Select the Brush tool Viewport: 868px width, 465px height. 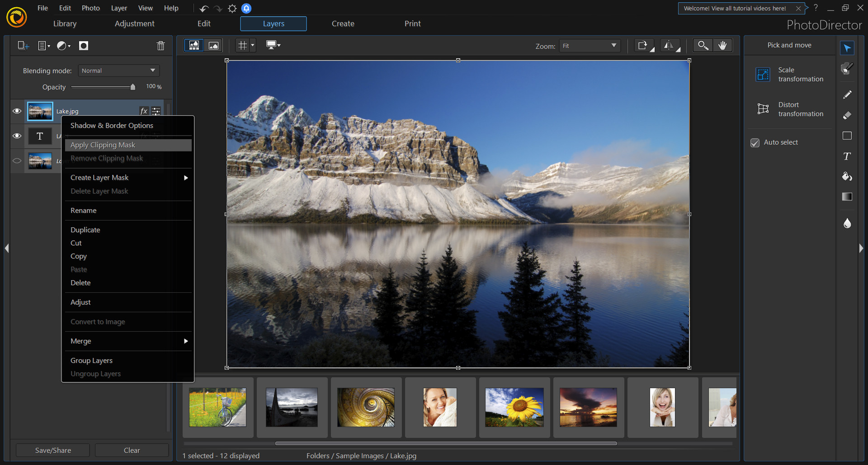pyautogui.click(x=847, y=94)
